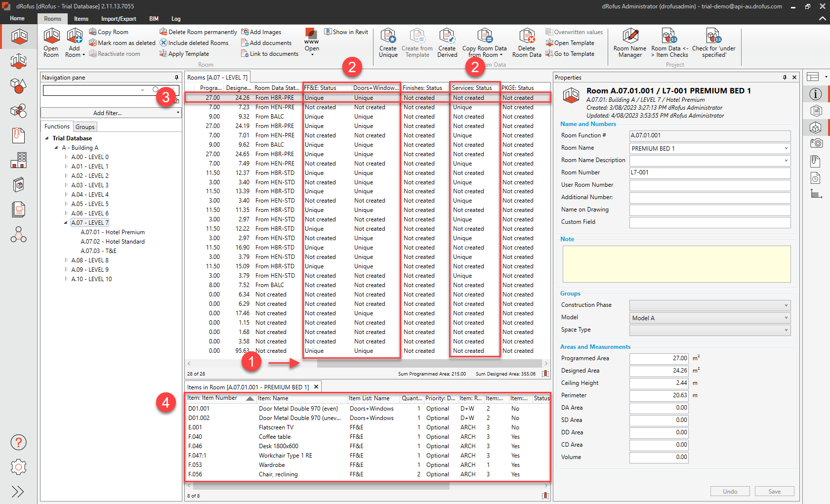830x504 pixels.
Task: Click the Save button in Properties panel
Action: pyautogui.click(x=774, y=491)
